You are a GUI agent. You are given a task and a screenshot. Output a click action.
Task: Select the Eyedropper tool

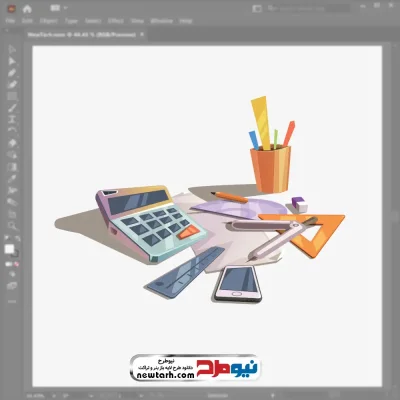point(12,179)
